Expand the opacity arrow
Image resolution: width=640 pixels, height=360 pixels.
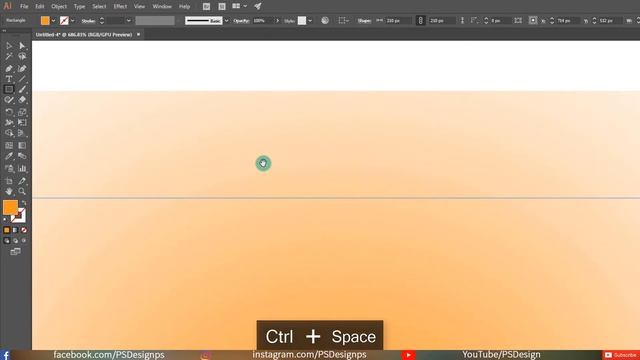[x=278, y=21]
